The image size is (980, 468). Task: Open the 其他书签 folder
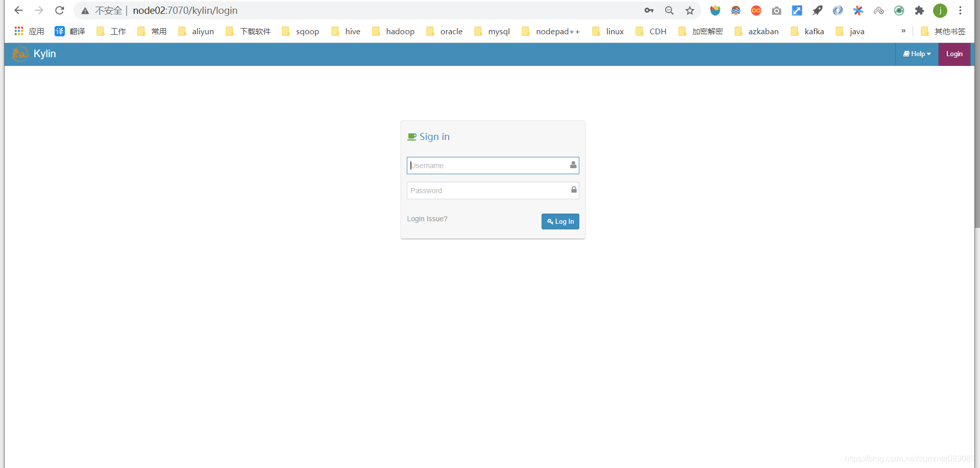943,31
